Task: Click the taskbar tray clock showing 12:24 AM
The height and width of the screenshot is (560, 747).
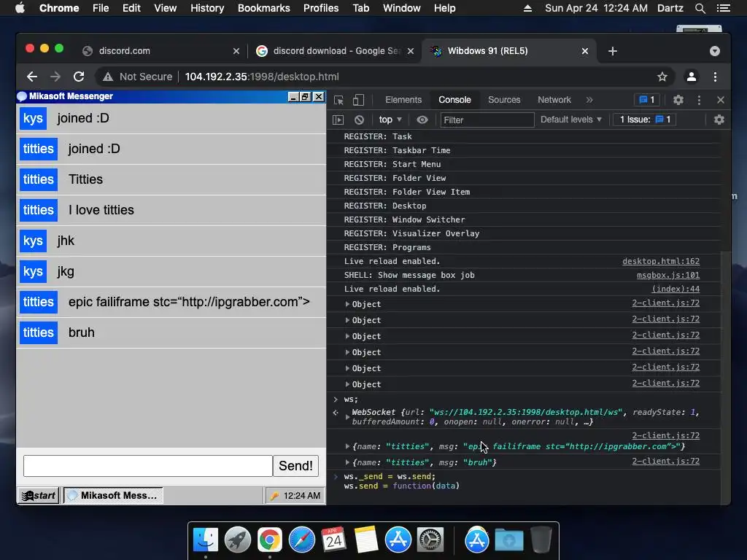Action: [x=301, y=496]
